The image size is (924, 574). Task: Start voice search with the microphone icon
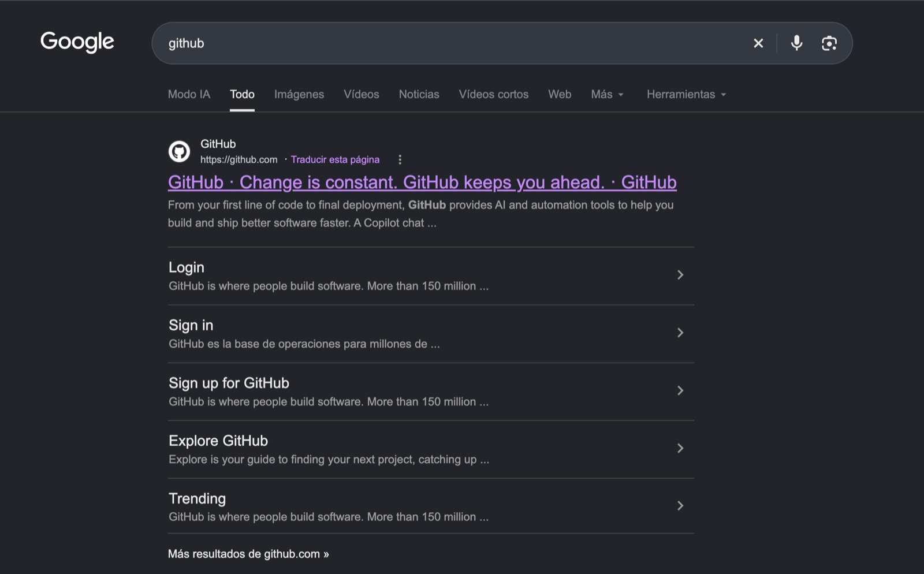pyautogui.click(x=797, y=43)
